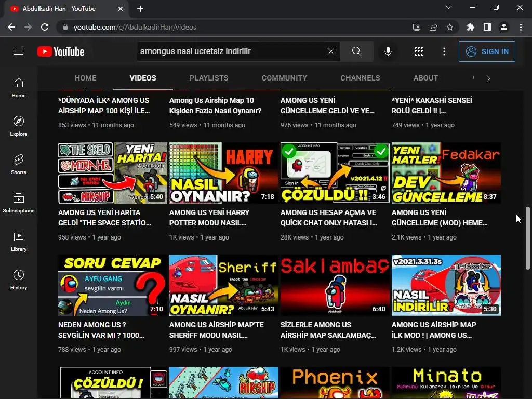Click the page vertical scrollbar thumb

pyautogui.click(x=528, y=238)
